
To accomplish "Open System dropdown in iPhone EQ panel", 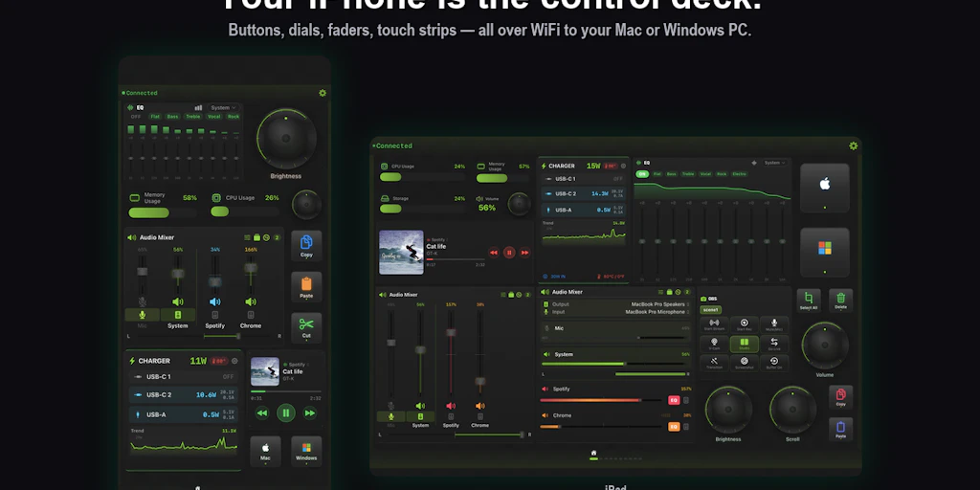I will [x=223, y=107].
